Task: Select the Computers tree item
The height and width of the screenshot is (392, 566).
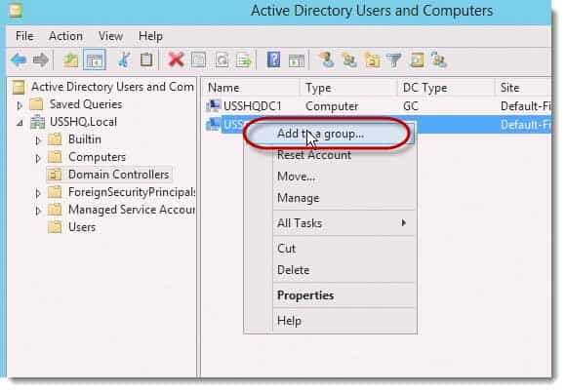Action: pos(97,157)
